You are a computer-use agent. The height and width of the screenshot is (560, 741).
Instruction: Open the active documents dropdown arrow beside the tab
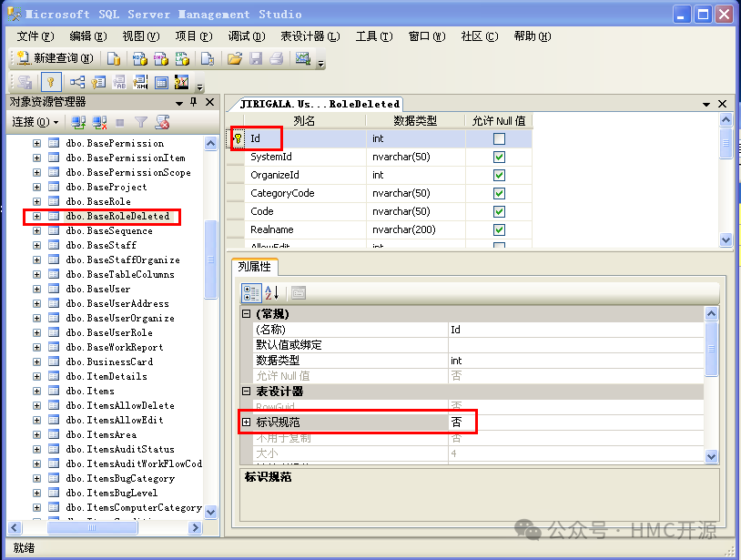point(706,104)
